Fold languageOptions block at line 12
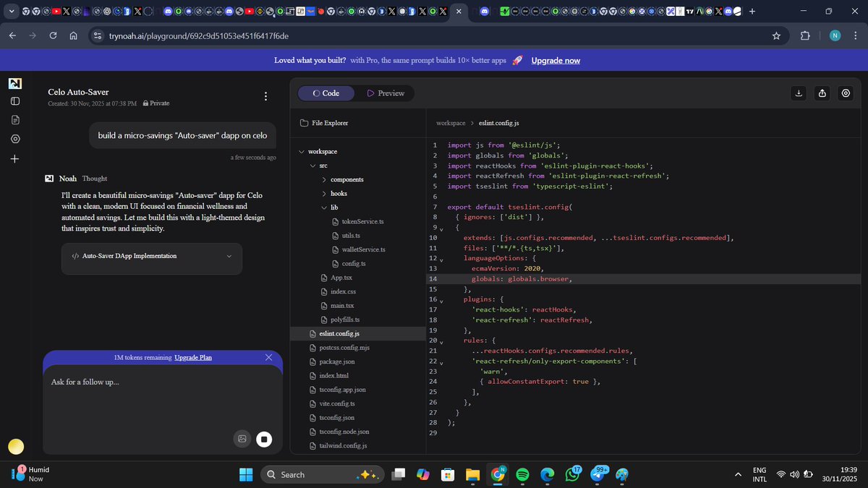 coord(441,260)
